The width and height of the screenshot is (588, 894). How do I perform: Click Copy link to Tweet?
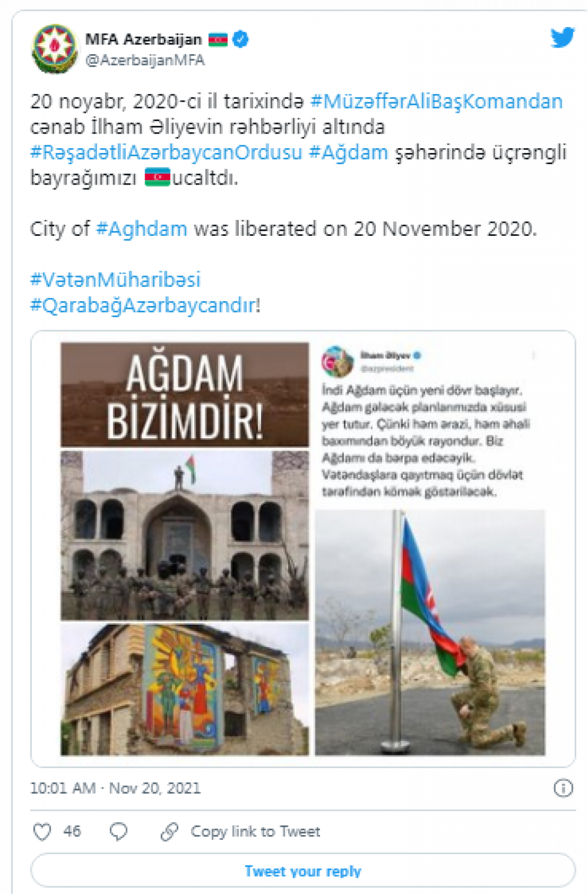pos(255,832)
